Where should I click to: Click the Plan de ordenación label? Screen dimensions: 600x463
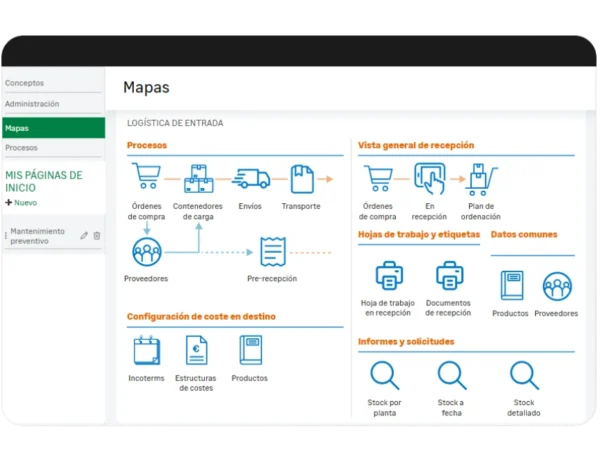481,211
